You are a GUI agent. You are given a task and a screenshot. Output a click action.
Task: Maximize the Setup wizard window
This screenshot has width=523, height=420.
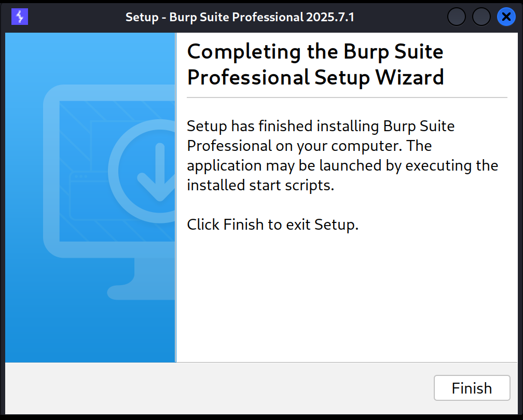click(481, 17)
